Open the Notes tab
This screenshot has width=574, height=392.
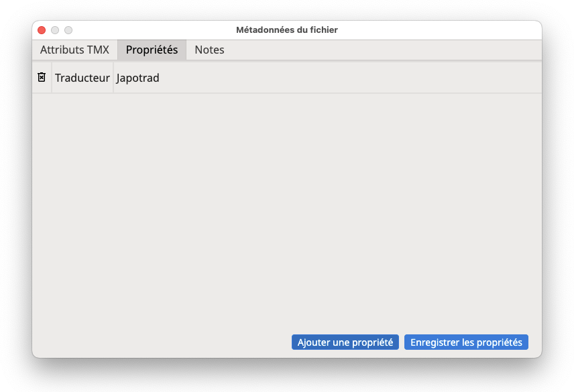pos(209,50)
